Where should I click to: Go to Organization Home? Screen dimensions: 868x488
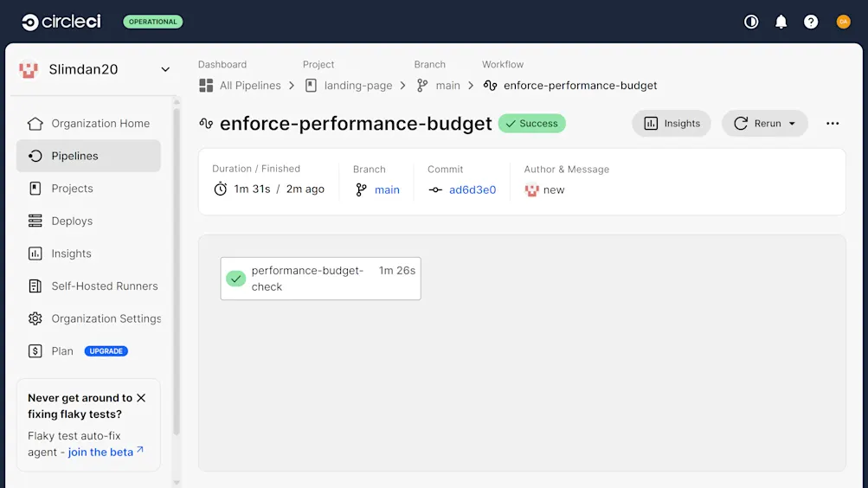click(x=88, y=124)
